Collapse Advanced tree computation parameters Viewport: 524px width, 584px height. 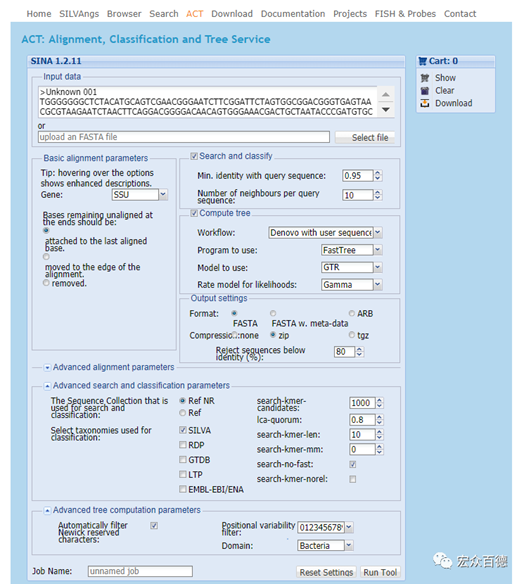pos(47,510)
